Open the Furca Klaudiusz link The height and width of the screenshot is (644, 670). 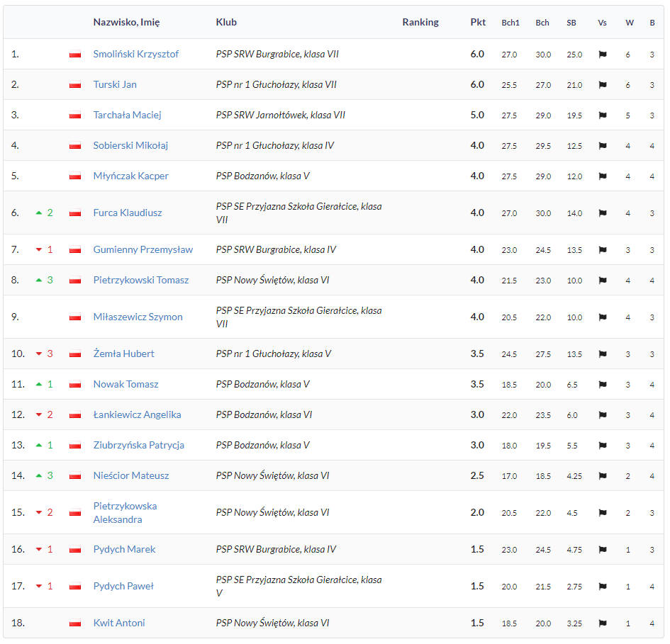[x=128, y=213]
